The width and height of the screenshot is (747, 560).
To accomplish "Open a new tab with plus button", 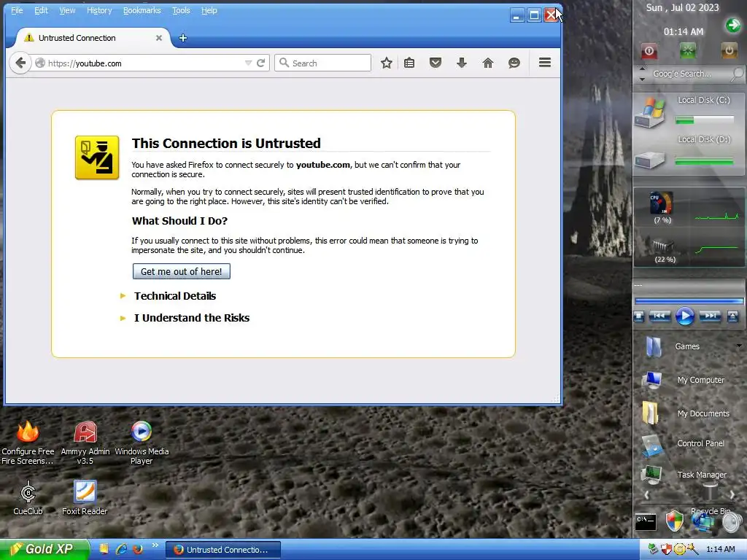I will coord(183,38).
